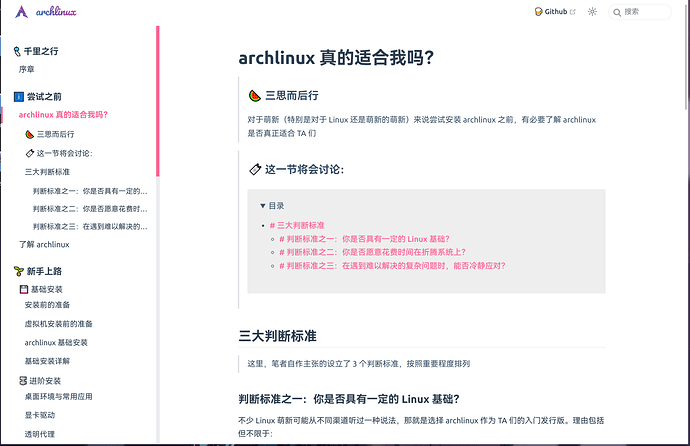Click the 三大判断标准 main heading

click(x=278, y=336)
